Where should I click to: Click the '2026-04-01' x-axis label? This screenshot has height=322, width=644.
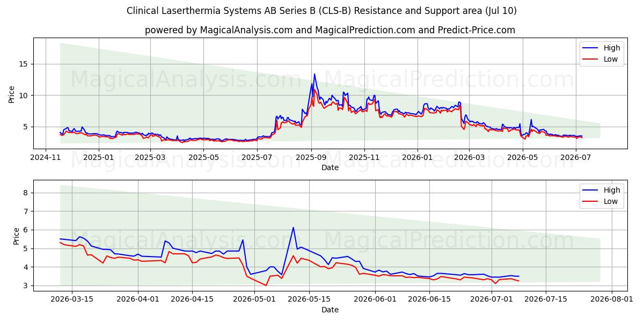pos(138,299)
